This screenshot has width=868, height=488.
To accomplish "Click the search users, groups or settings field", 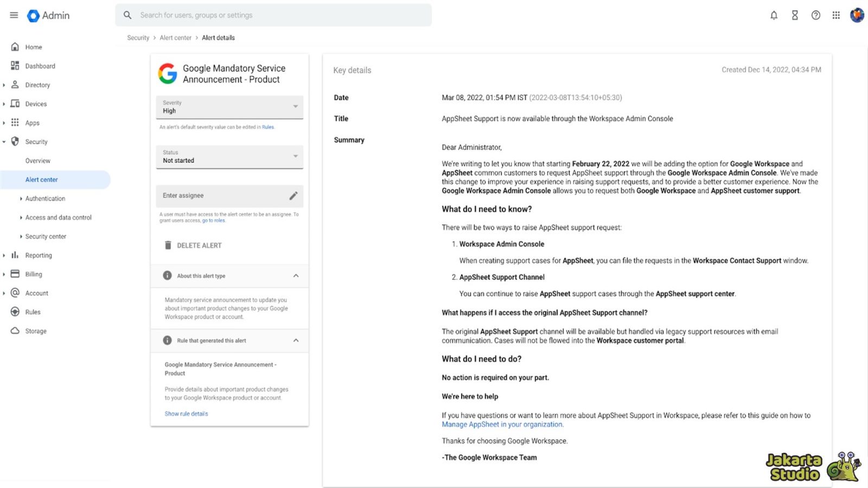I will pos(271,15).
